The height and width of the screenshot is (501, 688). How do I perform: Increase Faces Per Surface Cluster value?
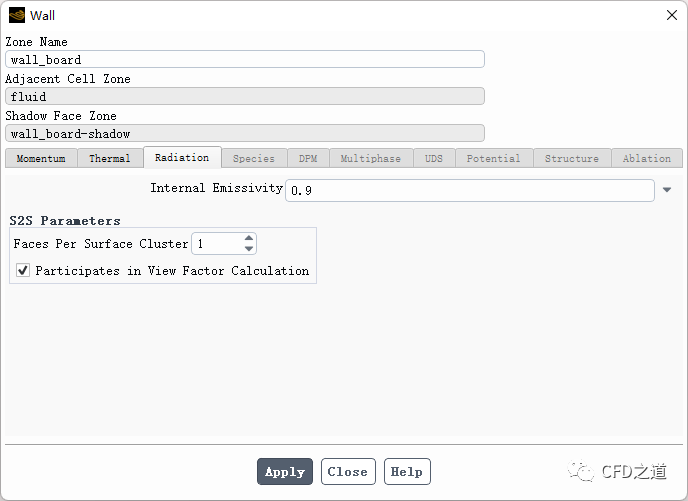(x=249, y=238)
